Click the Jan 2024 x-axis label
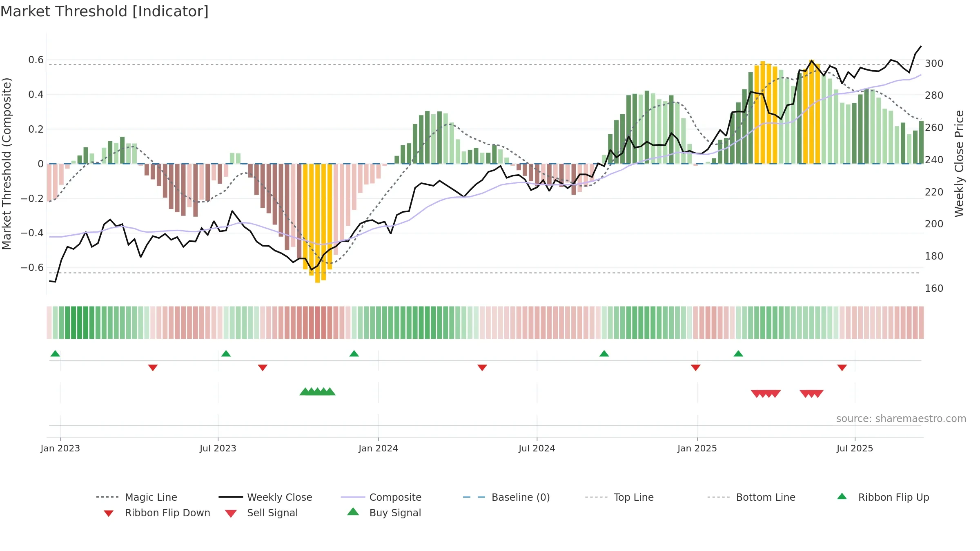Viewport: 980px width, 551px height. pyautogui.click(x=378, y=449)
